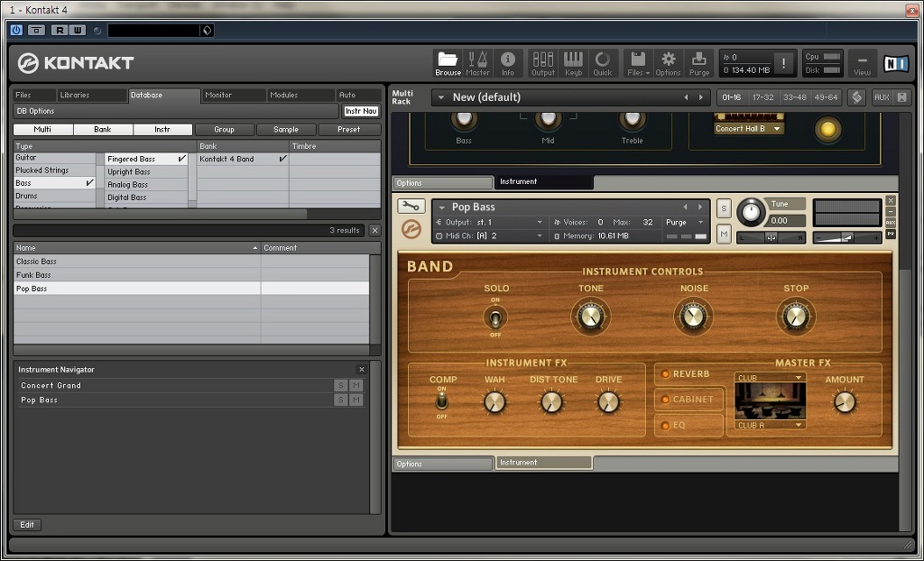Open the Pop Bass instrument name menu
924x561 pixels.
coord(442,207)
